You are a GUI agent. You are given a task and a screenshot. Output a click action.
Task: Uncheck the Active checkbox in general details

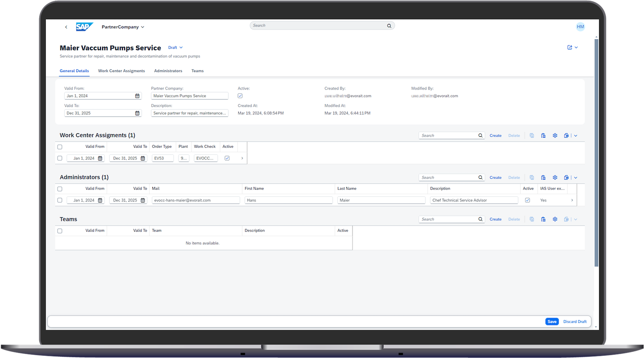point(240,96)
